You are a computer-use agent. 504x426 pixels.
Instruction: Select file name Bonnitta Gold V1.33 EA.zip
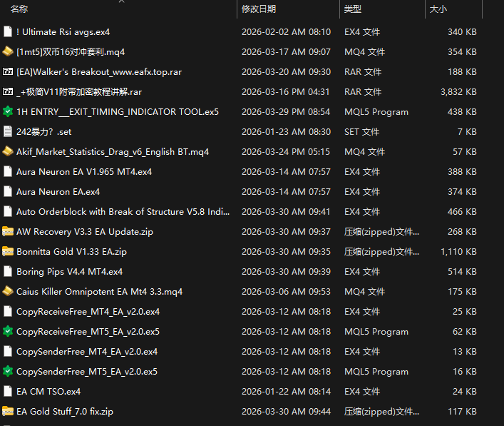pyautogui.click(x=72, y=251)
